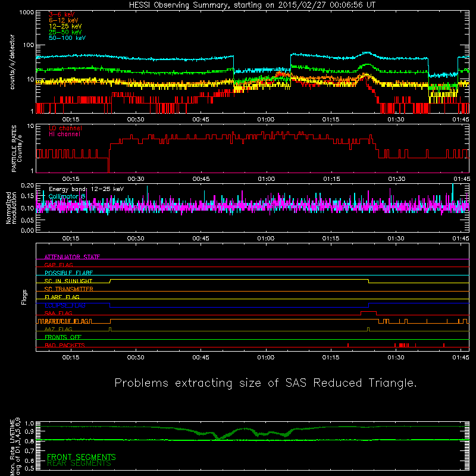Click the 01:45 time label under the counts plot
This screenshot has height=476, width=476.
(x=461, y=120)
